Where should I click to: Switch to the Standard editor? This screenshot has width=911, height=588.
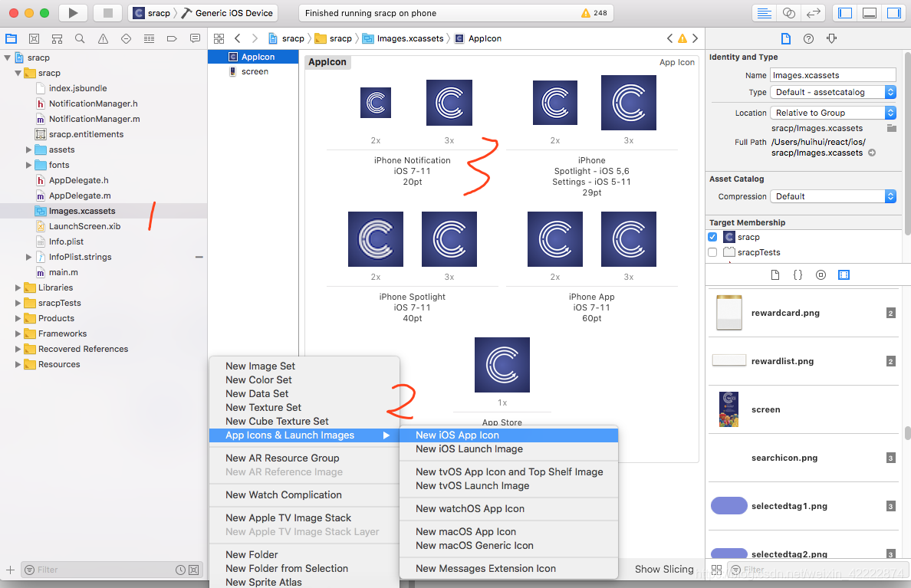[x=765, y=13]
